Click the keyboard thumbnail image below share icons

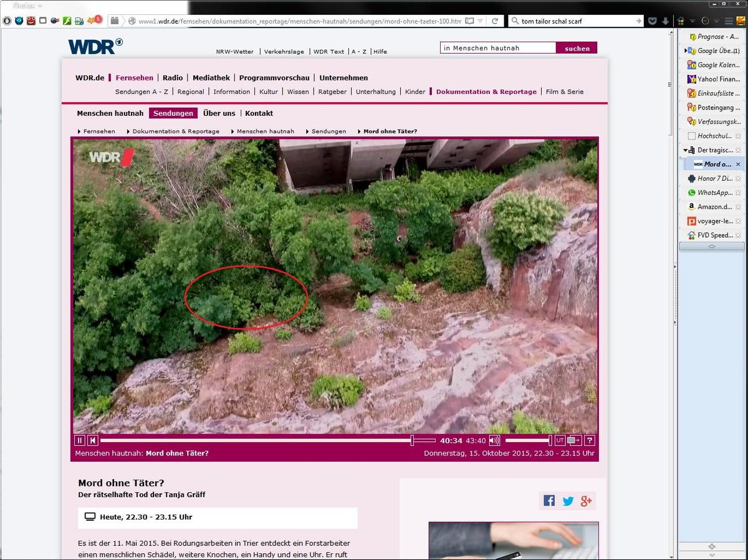(x=514, y=541)
